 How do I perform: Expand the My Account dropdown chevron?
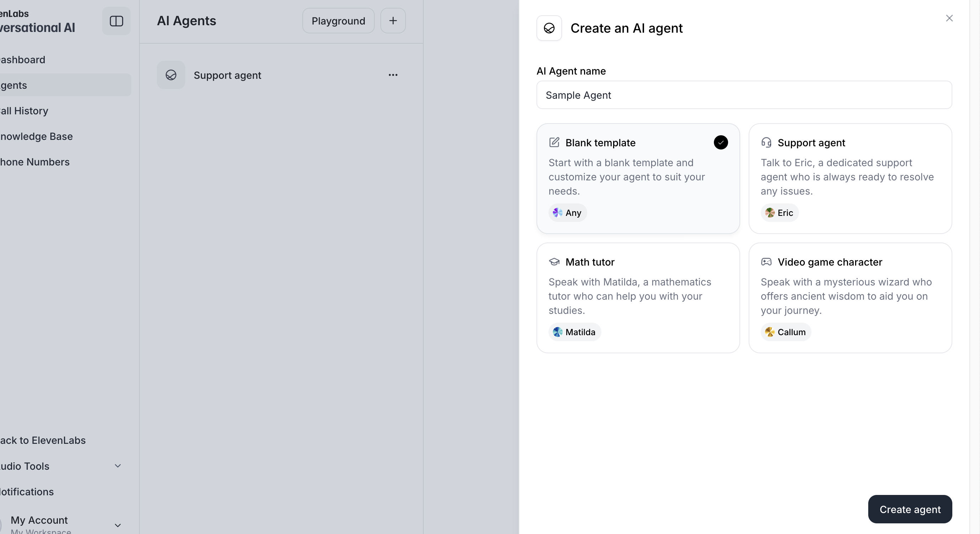pyautogui.click(x=118, y=525)
